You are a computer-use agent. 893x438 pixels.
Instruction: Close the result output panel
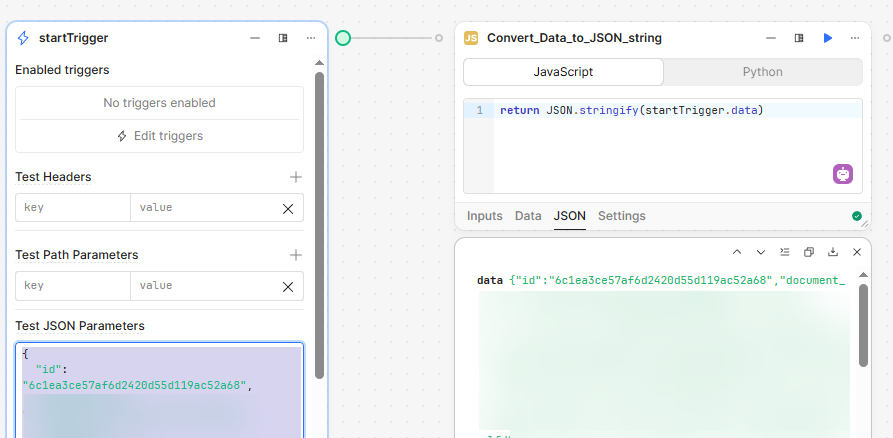[857, 252]
